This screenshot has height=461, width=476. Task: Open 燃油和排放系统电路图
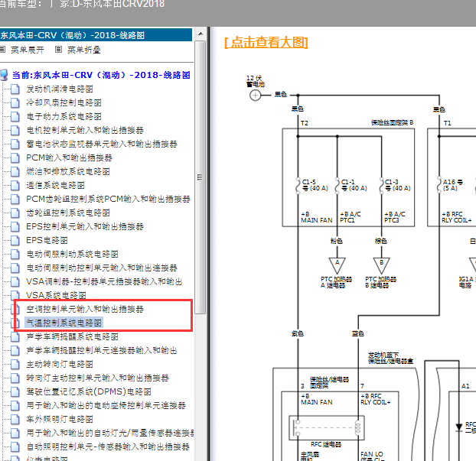68,172
